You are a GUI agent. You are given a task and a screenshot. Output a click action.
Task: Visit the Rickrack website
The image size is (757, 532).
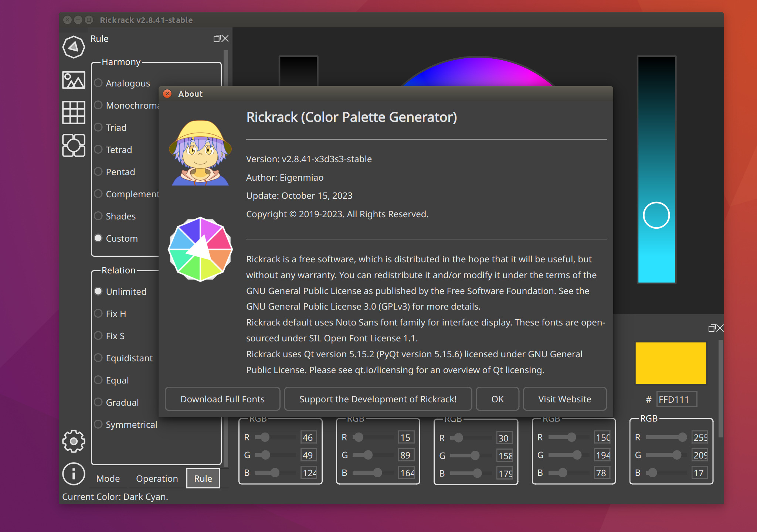[564, 399]
